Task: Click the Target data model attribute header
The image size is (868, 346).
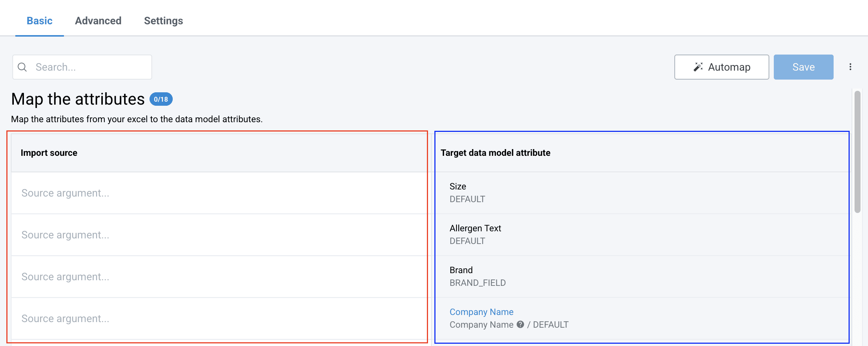Action: pos(495,153)
